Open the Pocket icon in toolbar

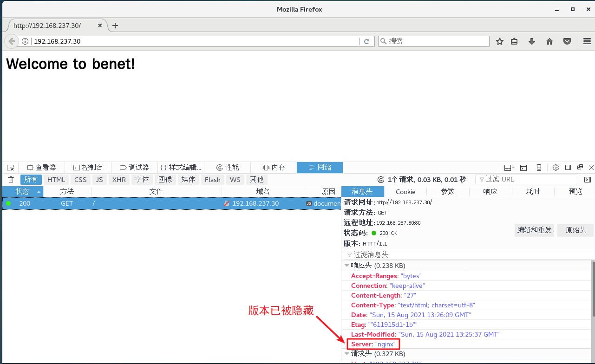tap(567, 41)
